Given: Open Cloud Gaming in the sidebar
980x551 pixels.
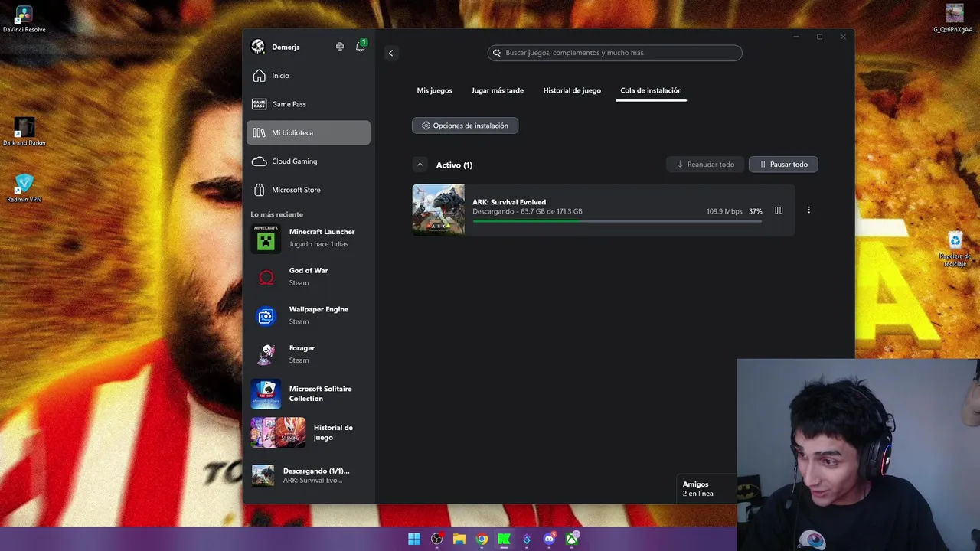Looking at the screenshot, I should click(x=309, y=161).
